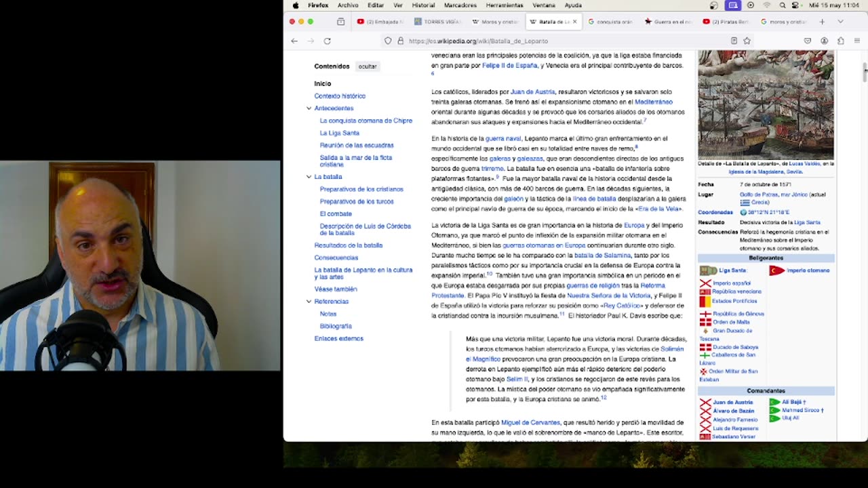
Task: Click the Liga Santa banner icon
Action: 708,270
